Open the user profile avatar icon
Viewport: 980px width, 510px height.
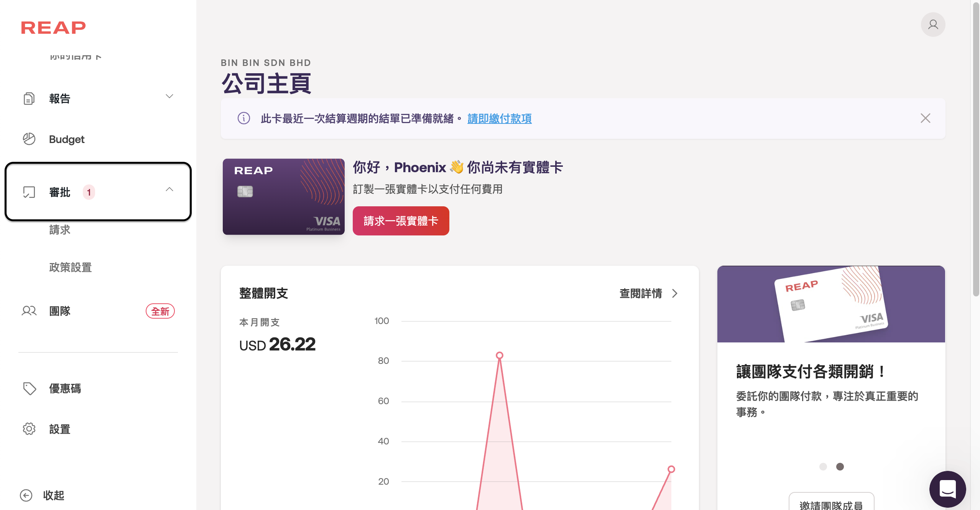click(932, 25)
